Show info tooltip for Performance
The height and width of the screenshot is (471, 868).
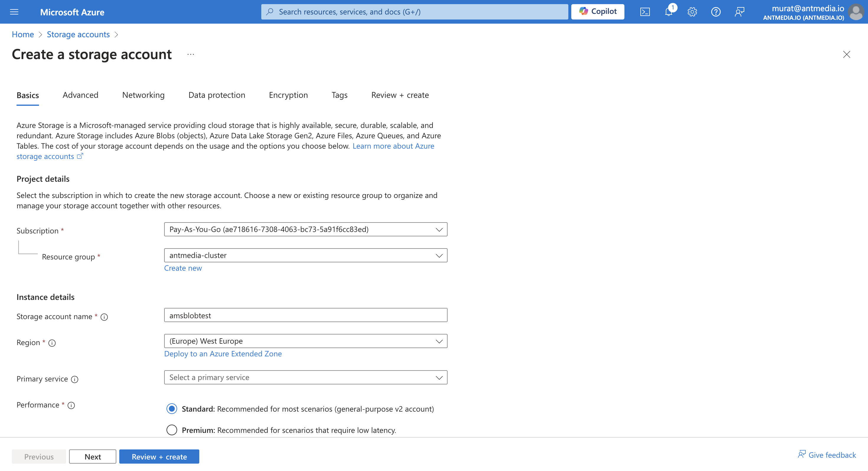coord(71,405)
